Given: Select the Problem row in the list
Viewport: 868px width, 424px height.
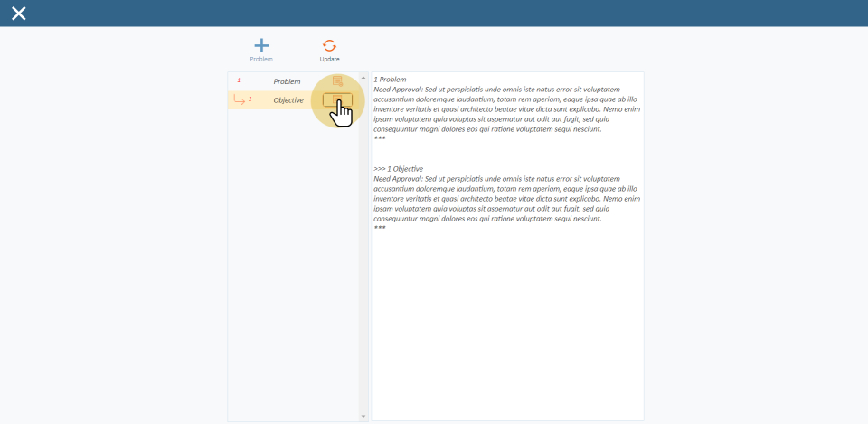Looking at the screenshot, I should tap(287, 81).
